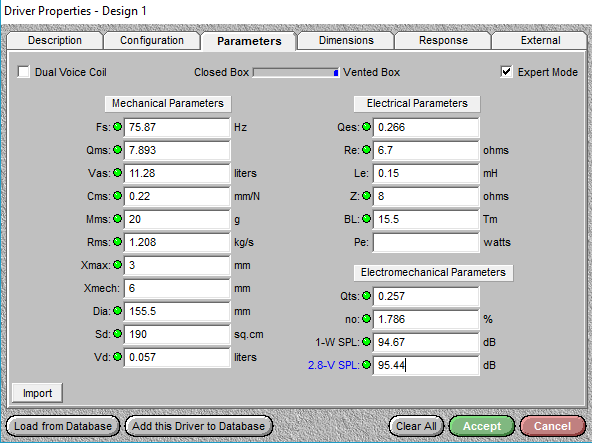Image resolution: width=592 pixels, height=443 pixels.
Task: Accept the driver properties
Action: [482, 426]
